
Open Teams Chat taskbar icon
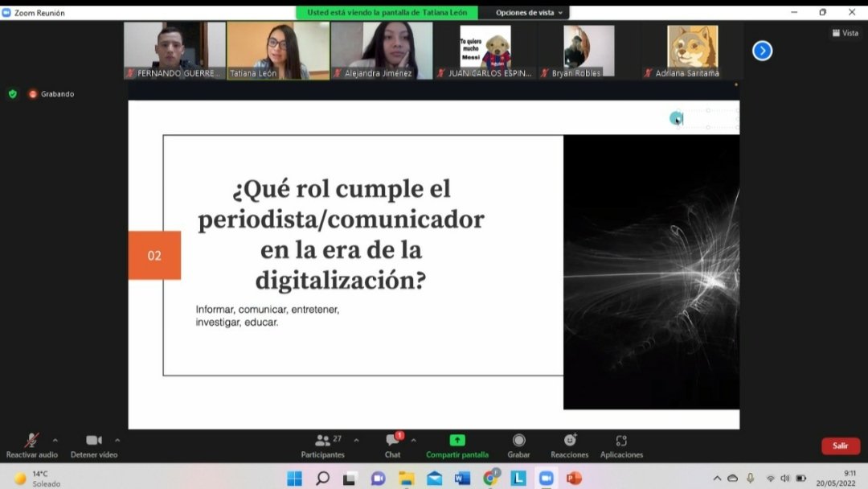point(378,478)
